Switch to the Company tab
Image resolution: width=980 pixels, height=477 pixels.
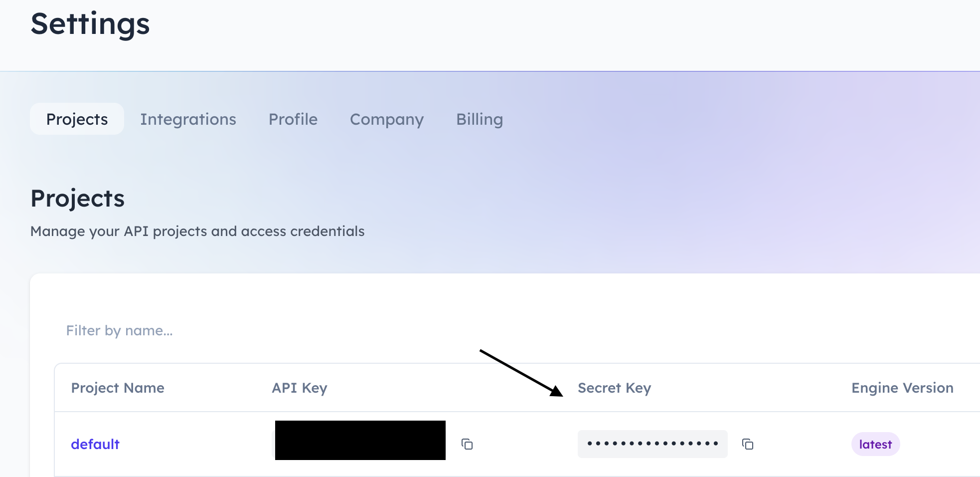[x=387, y=119]
